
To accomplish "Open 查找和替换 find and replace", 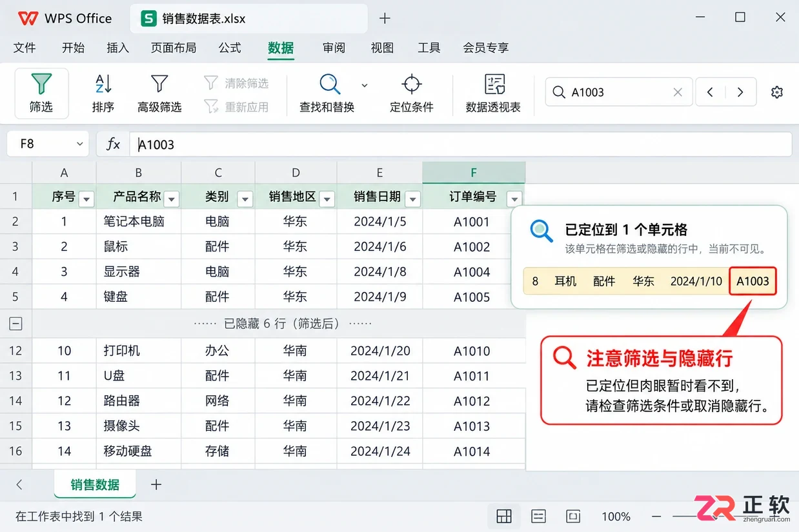I will click(x=327, y=94).
